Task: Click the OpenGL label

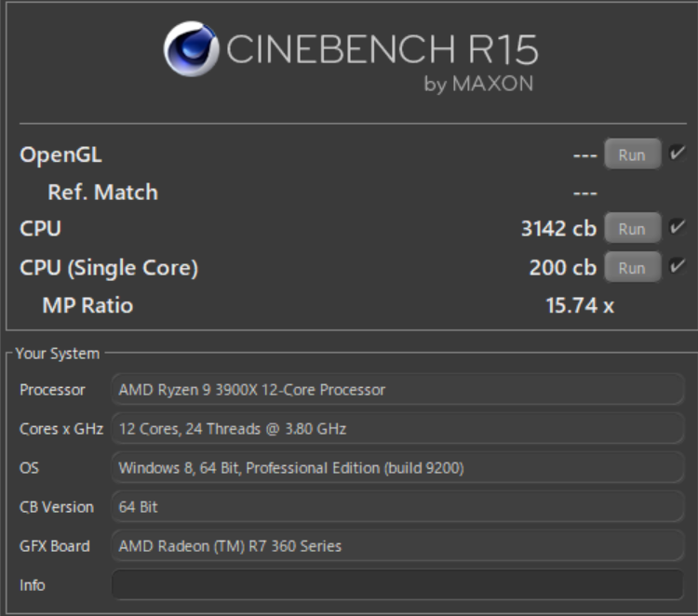Action: coord(61,155)
